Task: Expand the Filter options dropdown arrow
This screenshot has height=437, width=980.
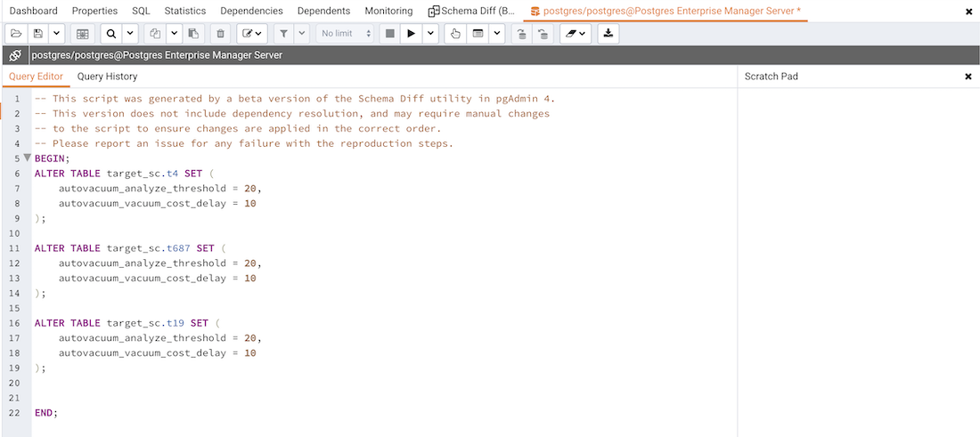Action: tap(301, 34)
